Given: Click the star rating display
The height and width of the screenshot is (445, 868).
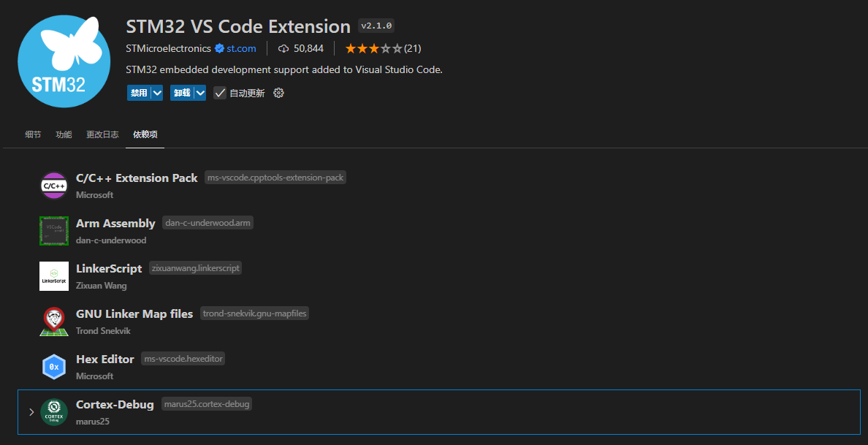Looking at the screenshot, I should (x=374, y=49).
